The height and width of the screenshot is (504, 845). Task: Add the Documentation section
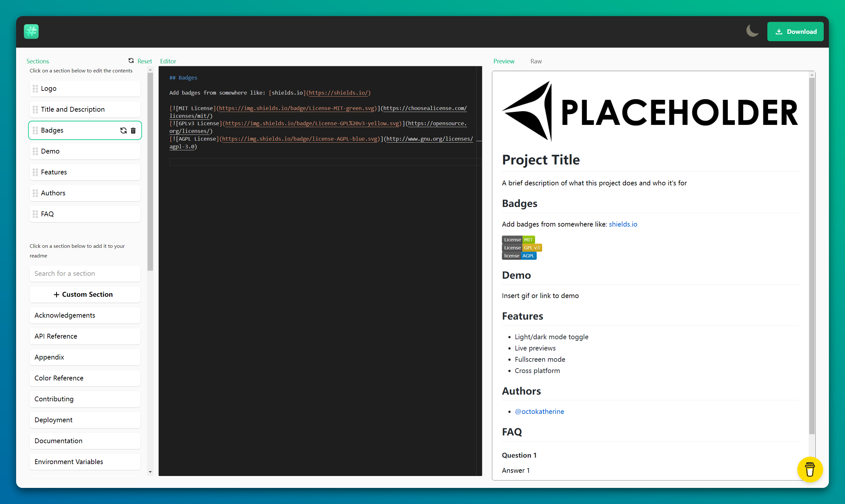point(85,441)
